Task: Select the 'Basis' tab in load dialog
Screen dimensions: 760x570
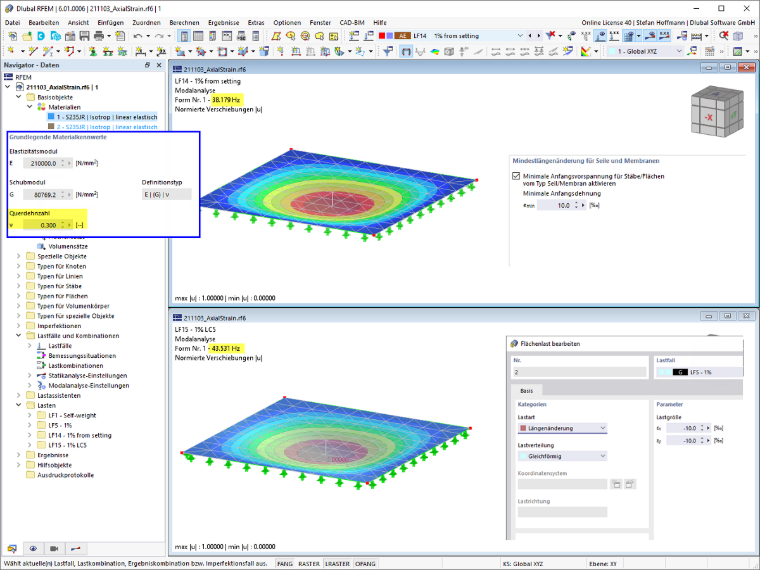Action: tap(526, 391)
